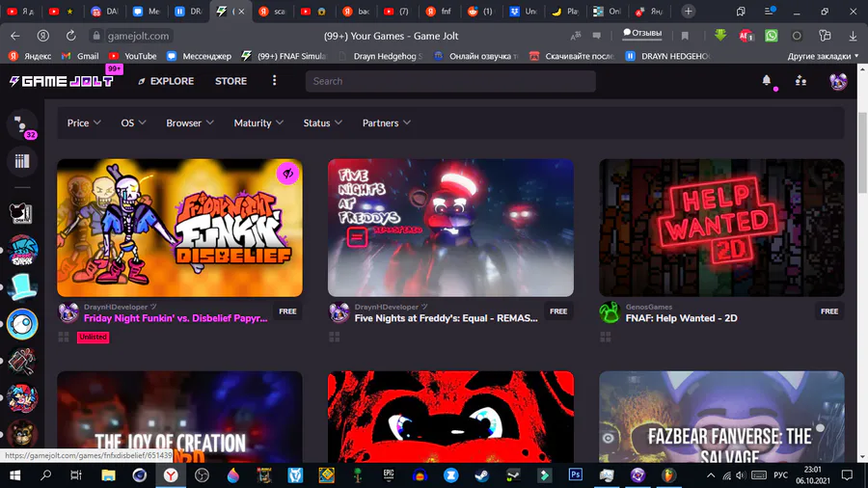Open user avatar menu in Game Jolt header

tap(838, 81)
